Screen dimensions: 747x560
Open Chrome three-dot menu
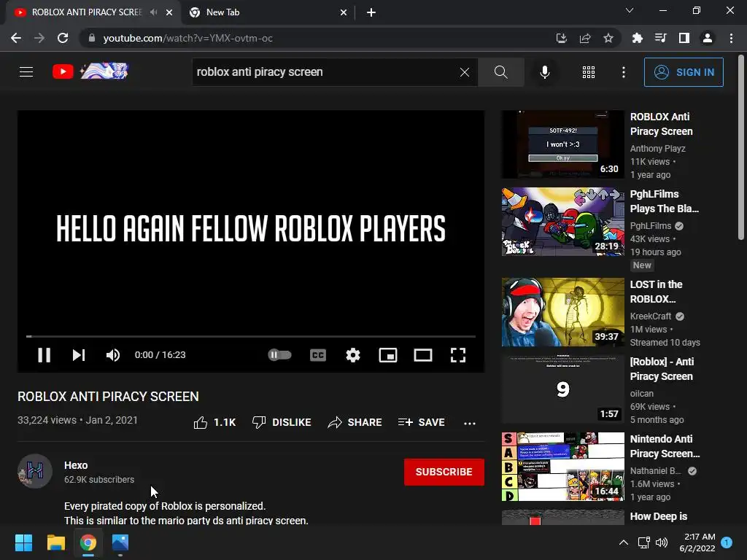click(x=731, y=38)
